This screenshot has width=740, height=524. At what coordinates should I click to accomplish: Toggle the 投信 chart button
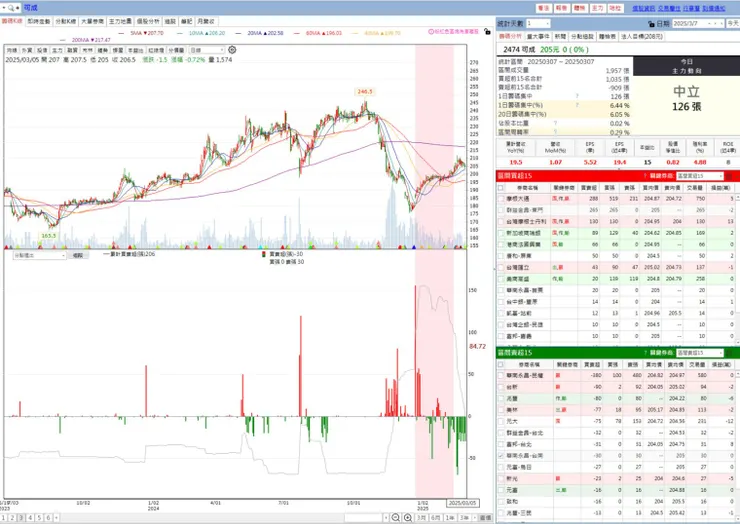(42, 50)
